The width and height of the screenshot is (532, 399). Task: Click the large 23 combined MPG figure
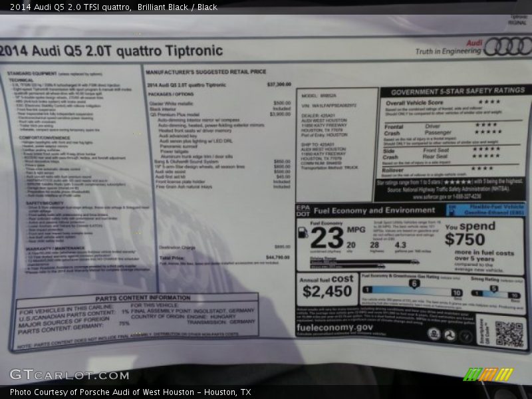(x=327, y=238)
